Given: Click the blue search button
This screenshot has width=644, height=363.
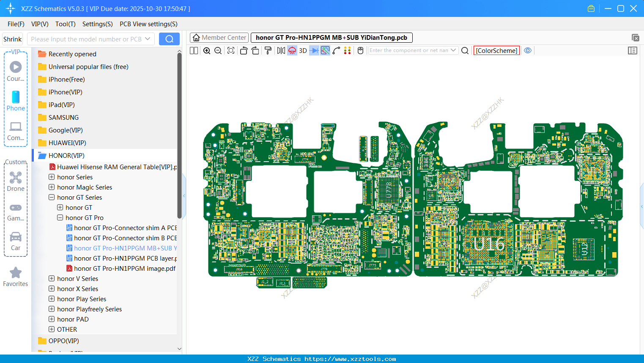Looking at the screenshot, I should (x=169, y=39).
